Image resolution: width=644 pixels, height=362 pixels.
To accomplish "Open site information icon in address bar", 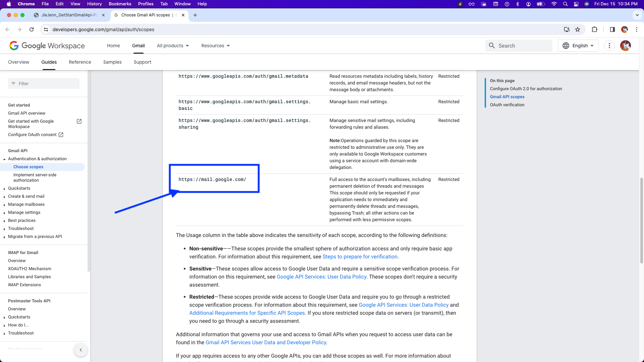I will tap(46, 29).
